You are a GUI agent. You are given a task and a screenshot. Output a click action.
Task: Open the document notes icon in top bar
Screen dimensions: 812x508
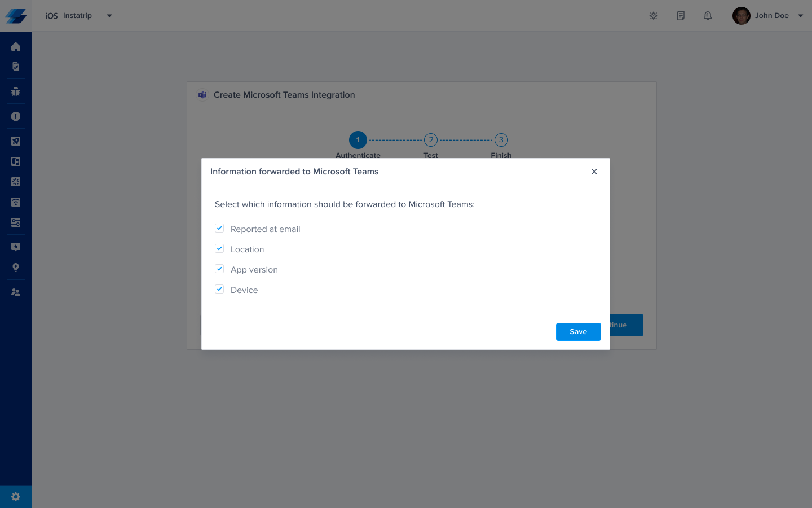681,16
